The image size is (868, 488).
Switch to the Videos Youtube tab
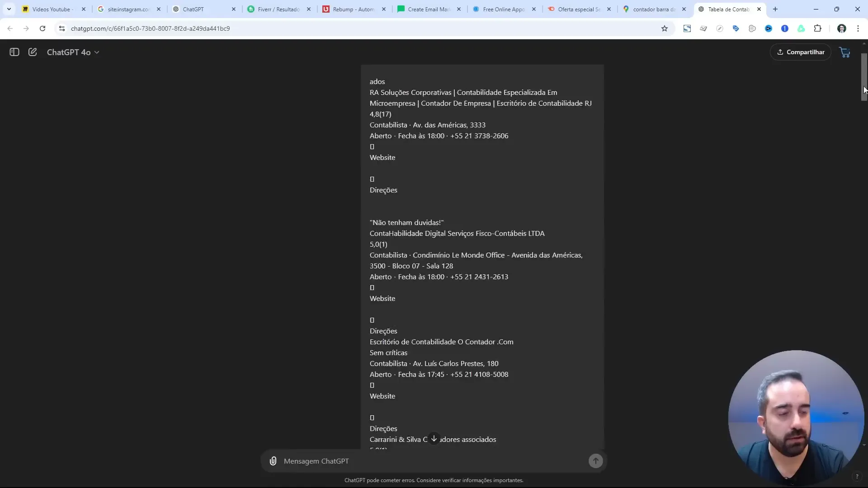coord(51,9)
